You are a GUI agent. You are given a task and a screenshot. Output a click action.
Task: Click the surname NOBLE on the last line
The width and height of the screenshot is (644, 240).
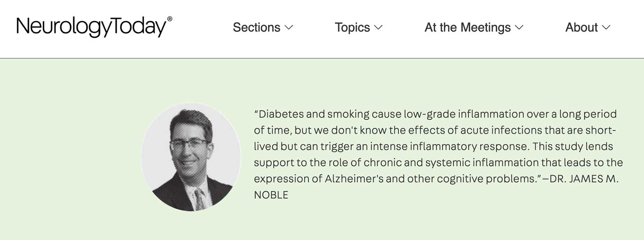pos(271,195)
